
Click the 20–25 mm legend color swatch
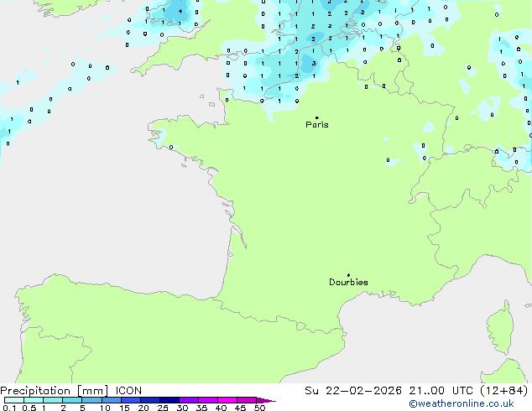pos(150,400)
